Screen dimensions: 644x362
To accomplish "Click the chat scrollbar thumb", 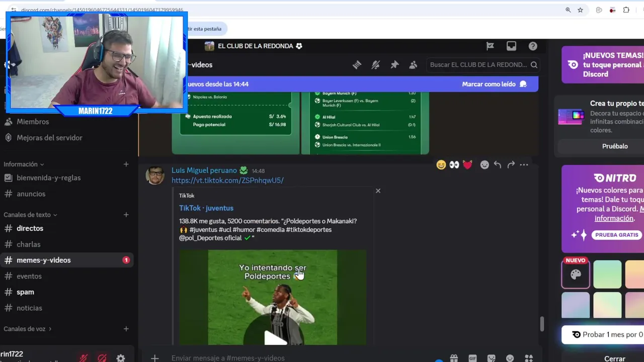I will click(x=542, y=324).
